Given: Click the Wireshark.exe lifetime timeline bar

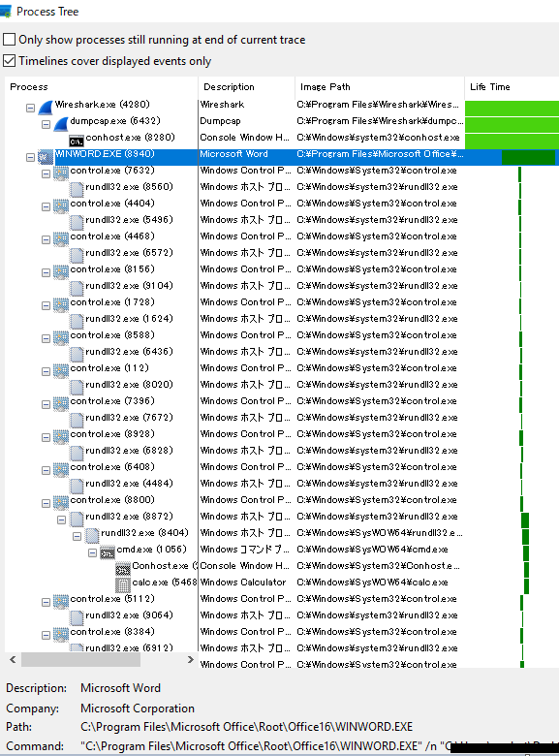Looking at the screenshot, I should (x=512, y=108).
